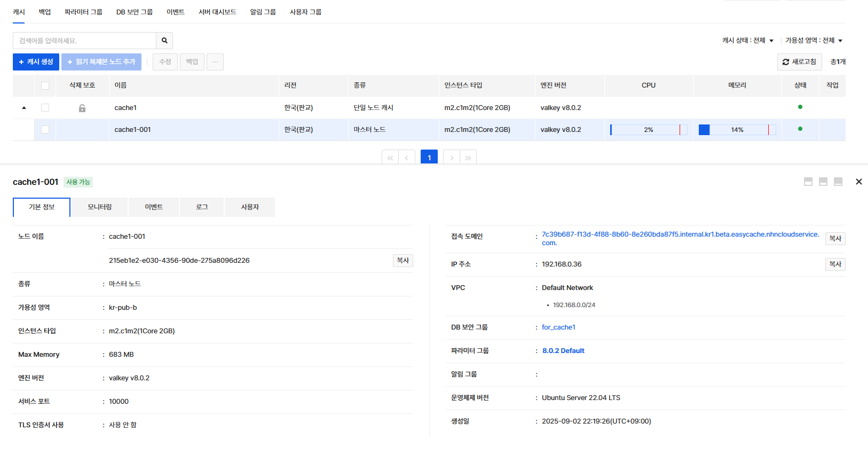Go to the last page of results

468,158
